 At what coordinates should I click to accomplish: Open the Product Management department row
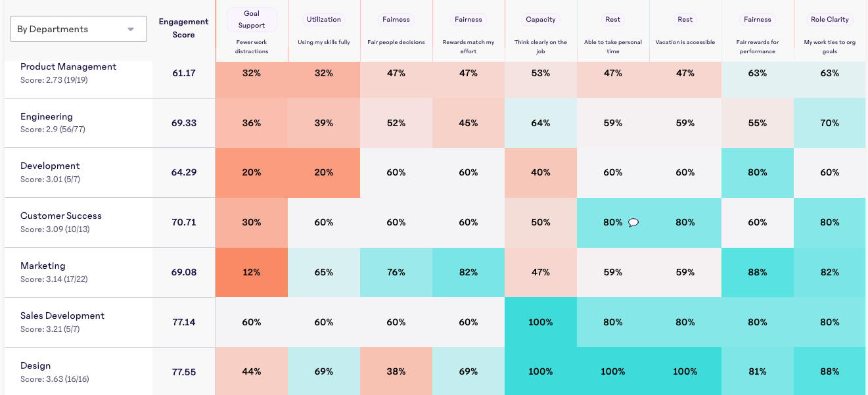(68, 67)
